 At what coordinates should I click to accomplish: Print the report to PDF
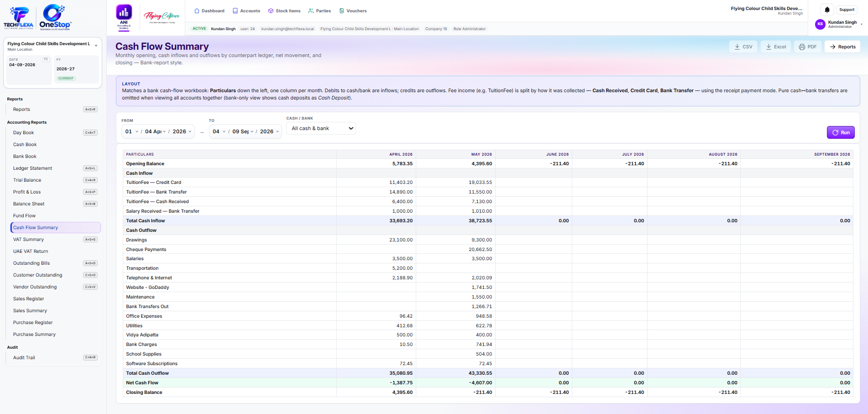[x=808, y=47]
